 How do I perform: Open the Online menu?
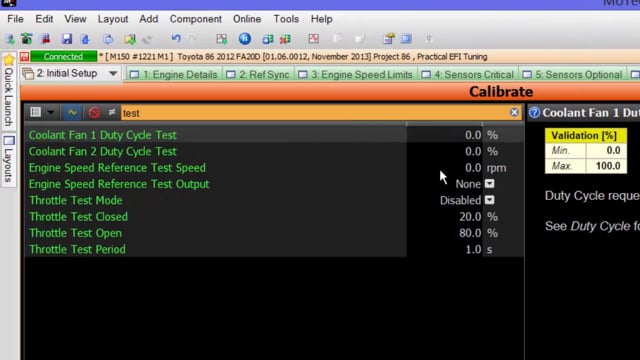[247, 19]
